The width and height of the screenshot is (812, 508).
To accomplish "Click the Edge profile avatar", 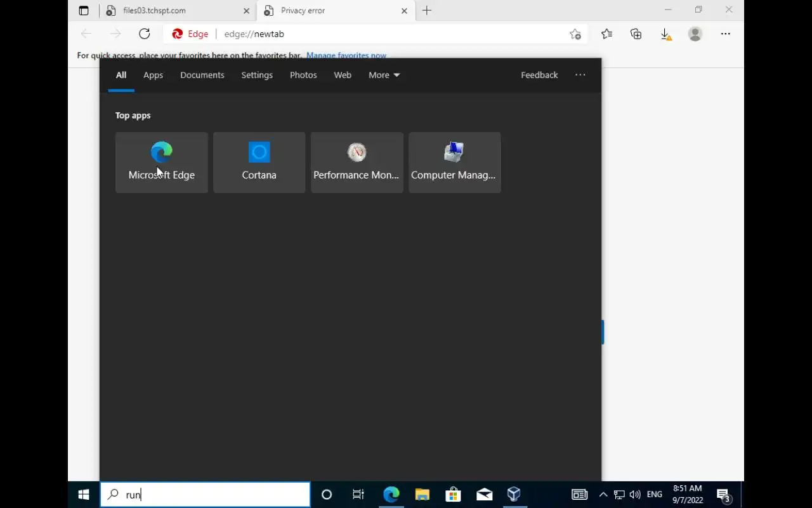I will (x=695, y=34).
